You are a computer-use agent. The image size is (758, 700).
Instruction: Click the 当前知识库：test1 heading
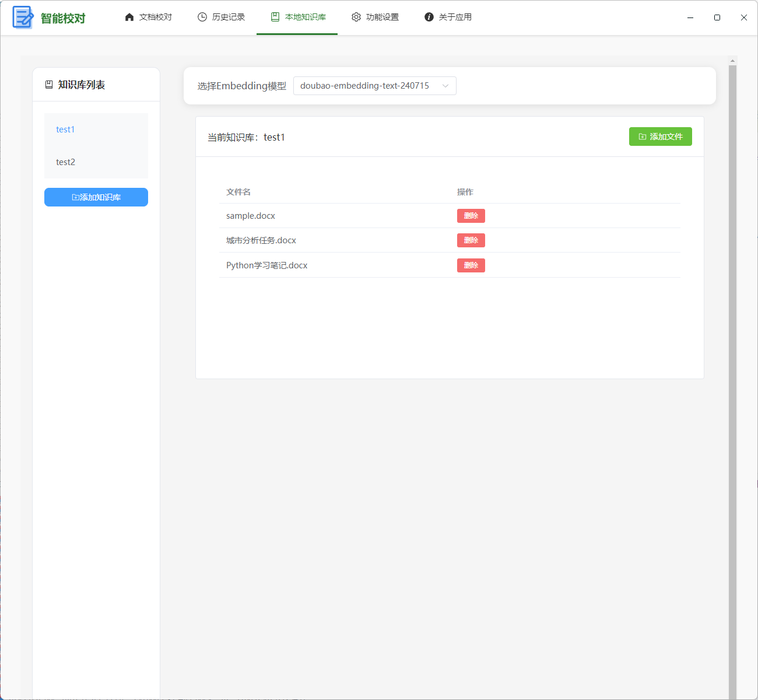(246, 137)
